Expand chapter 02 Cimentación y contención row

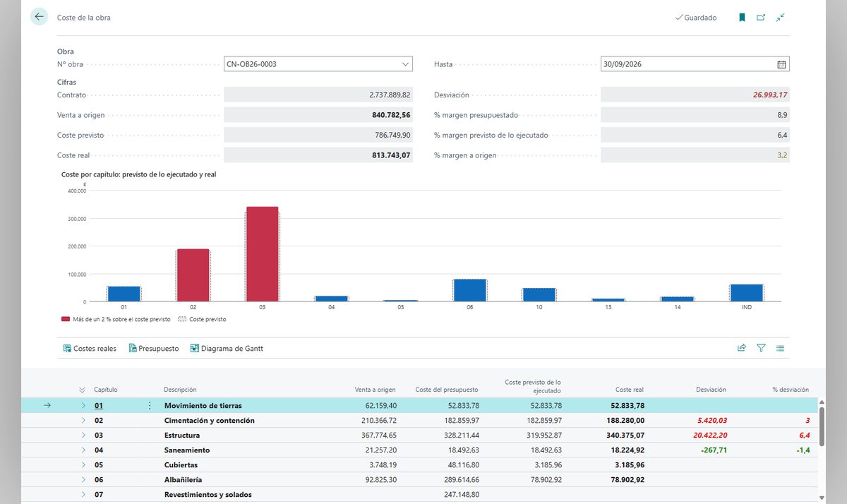click(83, 421)
